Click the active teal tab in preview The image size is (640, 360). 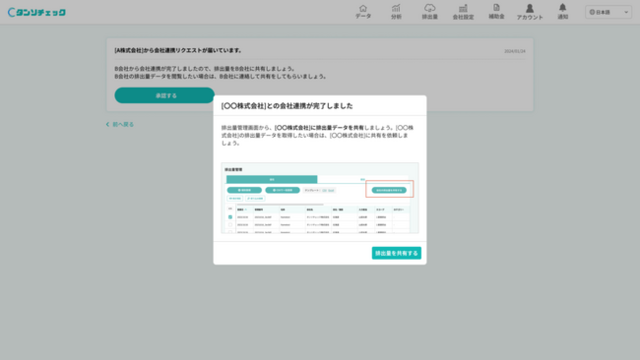pyautogui.click(x=272, y=180)
